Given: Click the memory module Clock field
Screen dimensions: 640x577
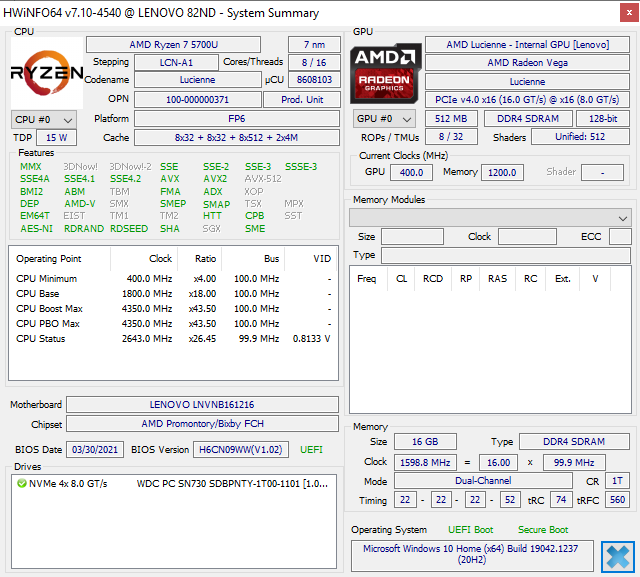Looking at the screenshot, I should click(527, 237).
